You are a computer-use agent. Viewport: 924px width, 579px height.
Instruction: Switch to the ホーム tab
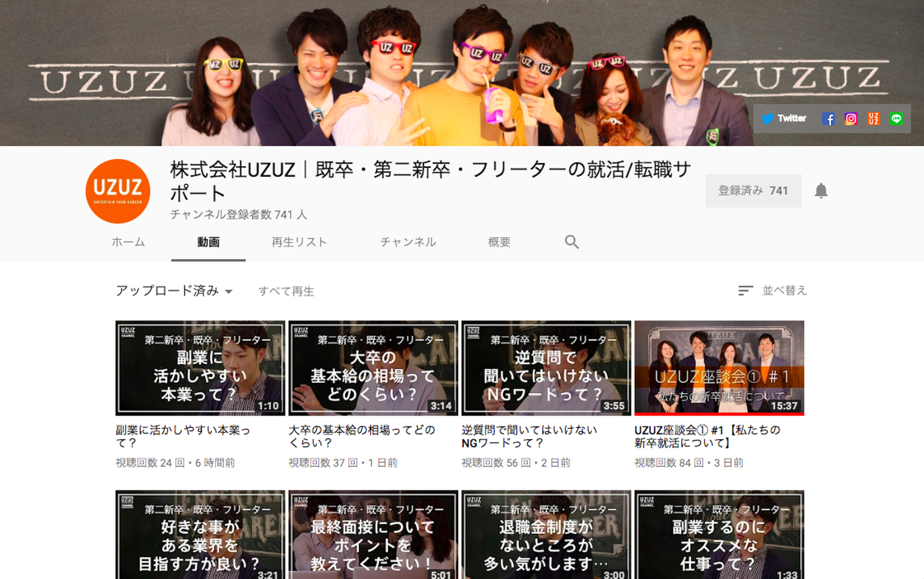pyautogui.click(x=128, y=242)
